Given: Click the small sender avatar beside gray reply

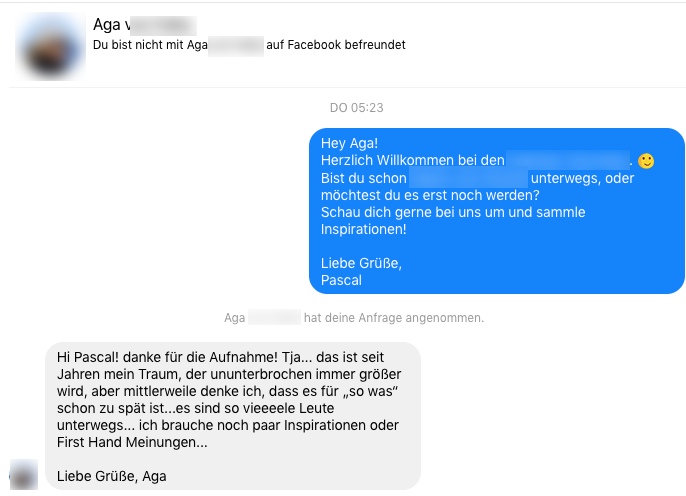Looking at the screenshot, I should click(23, 474).
